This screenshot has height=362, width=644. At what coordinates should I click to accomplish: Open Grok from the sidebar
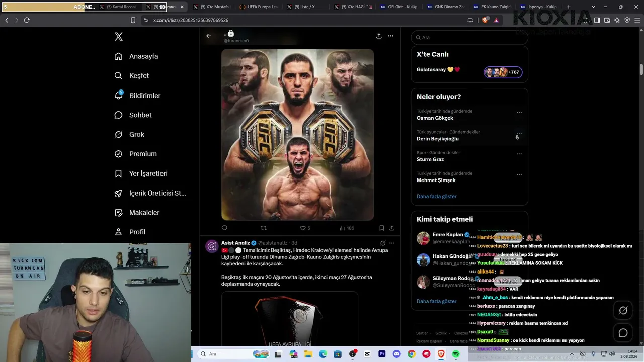[x=129, y=135]
